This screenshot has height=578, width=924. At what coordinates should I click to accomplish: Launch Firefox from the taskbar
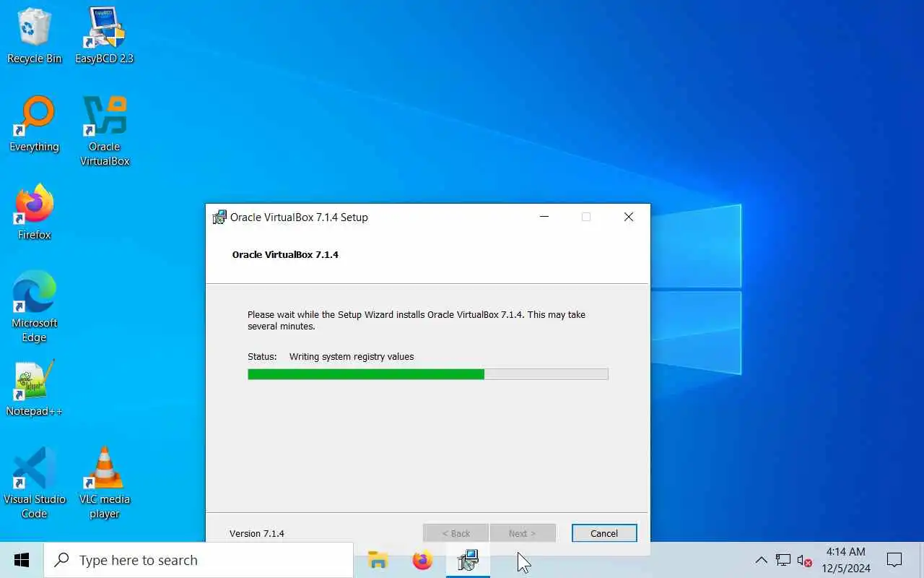coord(422,560)
